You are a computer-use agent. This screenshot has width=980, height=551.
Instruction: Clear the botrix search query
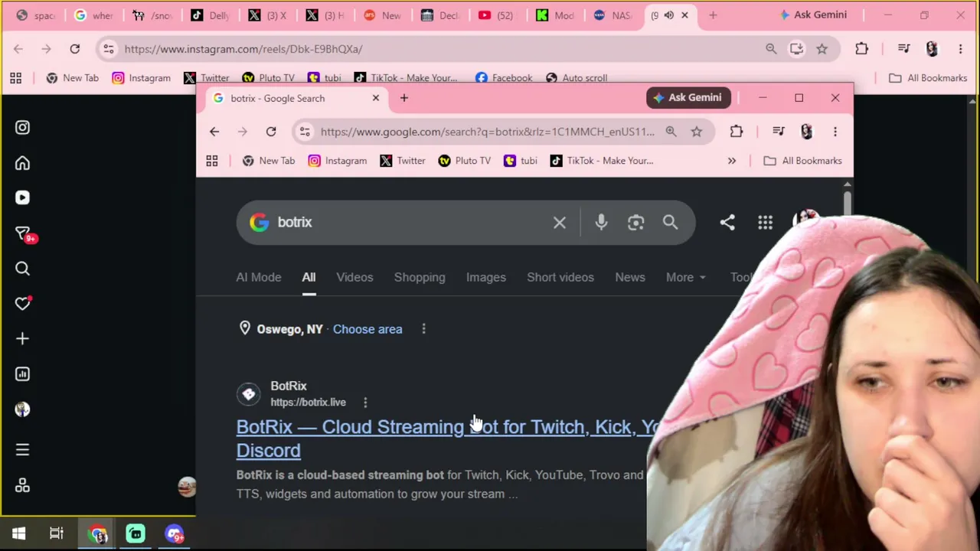pos(560,223)
